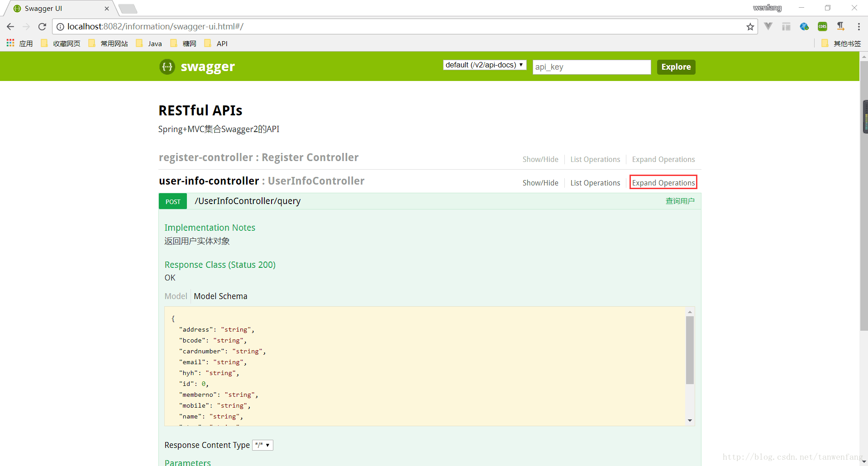Click the schema box scroll-up arrow
The width and height of the screenshot is (868, 466).
point(690,312)
